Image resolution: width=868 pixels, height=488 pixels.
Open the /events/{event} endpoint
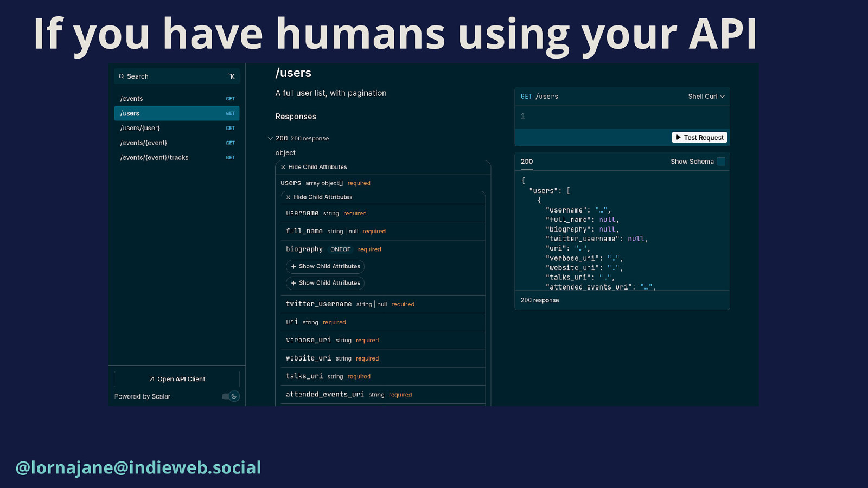click(x=177, y=143)
